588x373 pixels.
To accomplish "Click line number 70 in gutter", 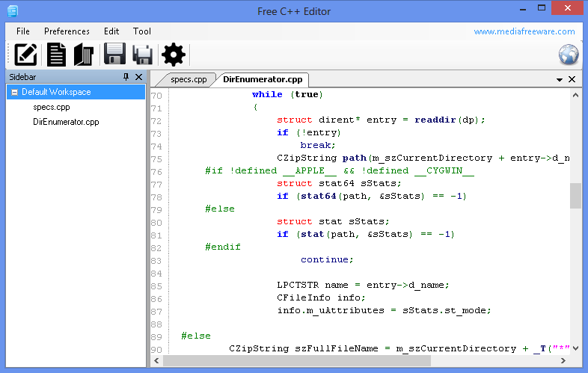I will point(156,96).
